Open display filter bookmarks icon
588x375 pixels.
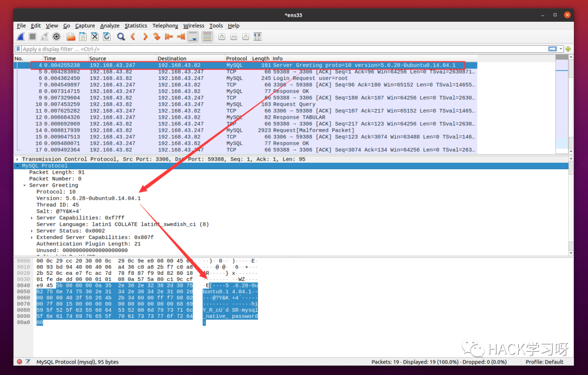click(18, 49)
